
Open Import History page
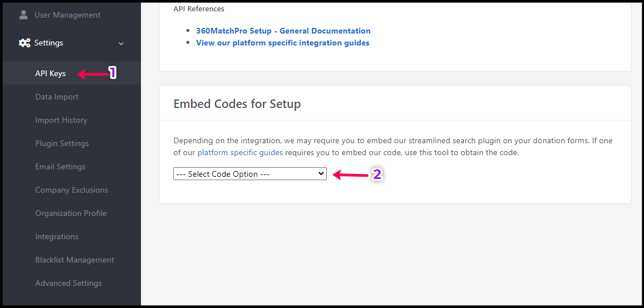coord(61,120)
